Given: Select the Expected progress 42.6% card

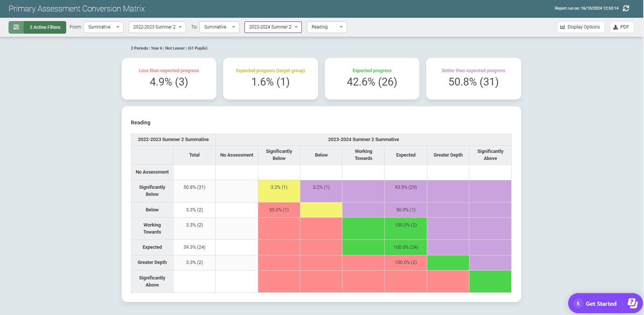Looking at the screenshot, I should coord(372,78).
